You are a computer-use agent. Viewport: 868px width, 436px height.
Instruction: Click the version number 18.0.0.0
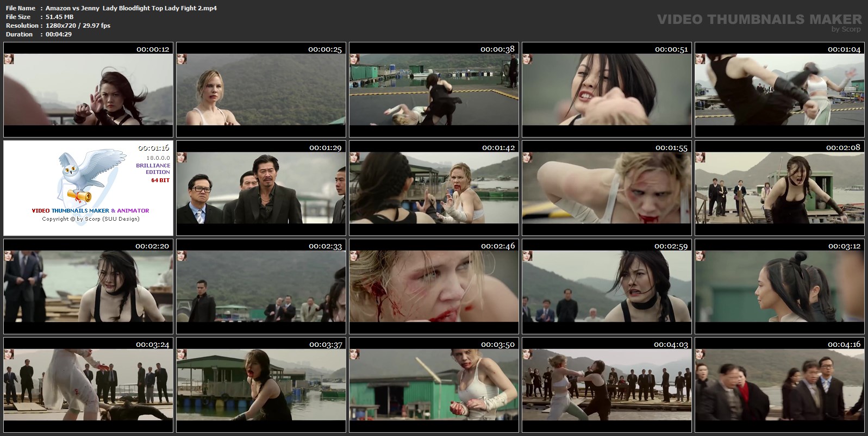click(159, 158)
